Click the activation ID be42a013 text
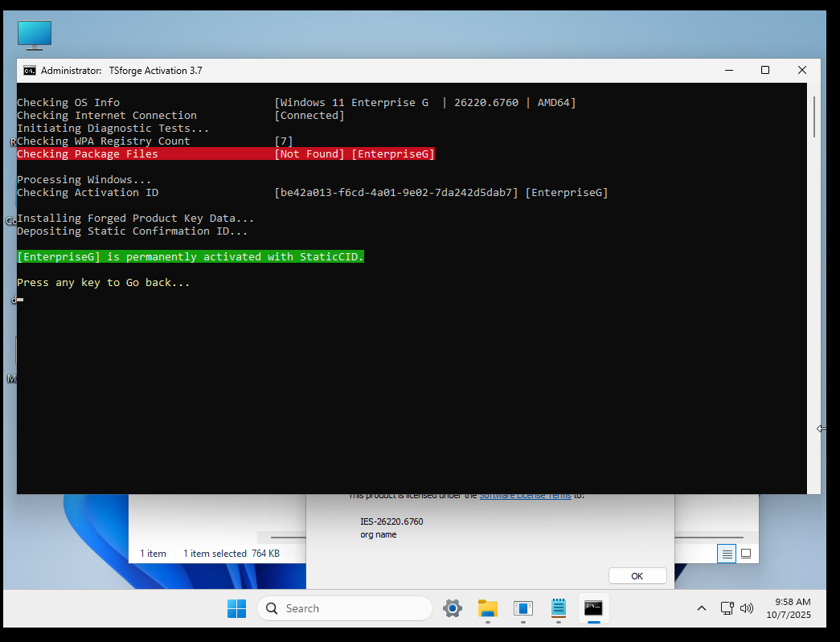 (x=396, y=193)
